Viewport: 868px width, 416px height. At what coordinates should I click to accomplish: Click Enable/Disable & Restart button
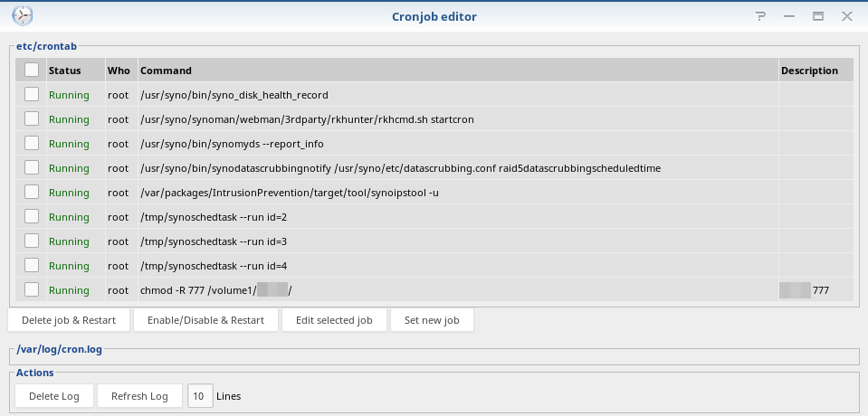(206, 320)
